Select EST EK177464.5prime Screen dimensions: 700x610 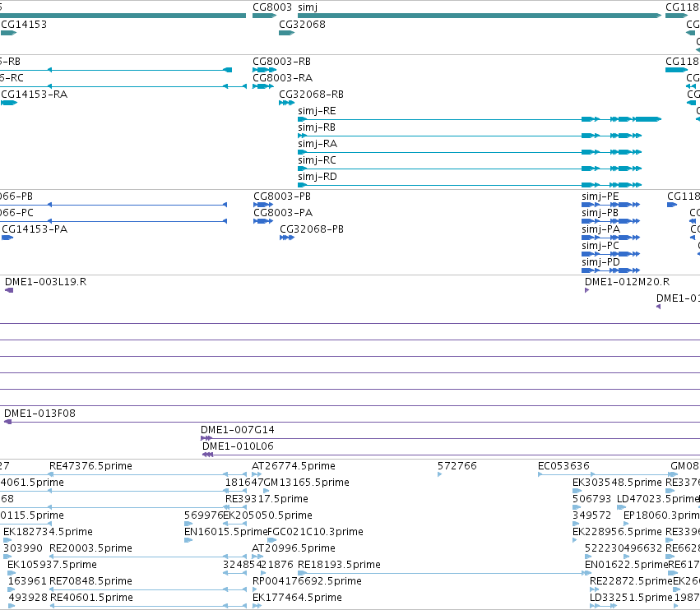pyautogui.click(x=297, y=598)
